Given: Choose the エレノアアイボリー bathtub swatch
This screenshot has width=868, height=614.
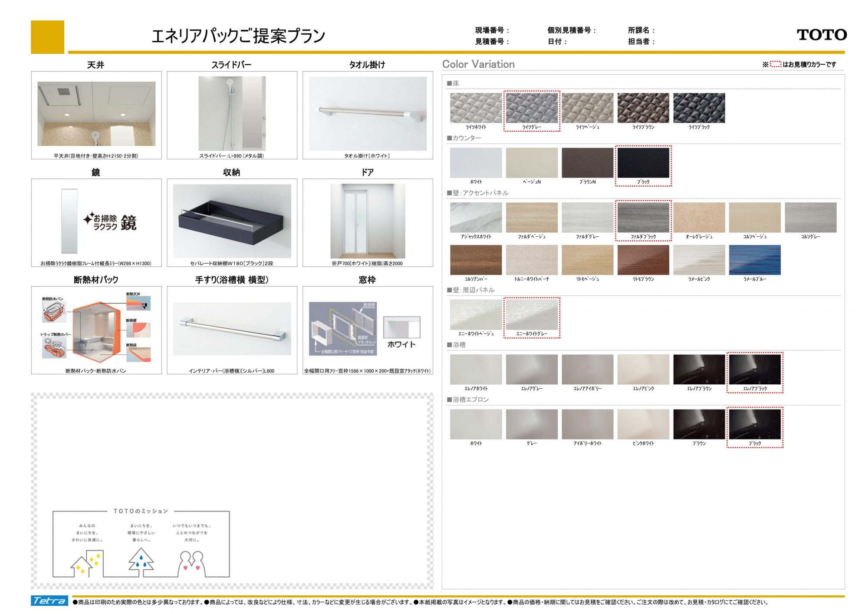Looking at the screenshot, I should (x=588, y=370).
